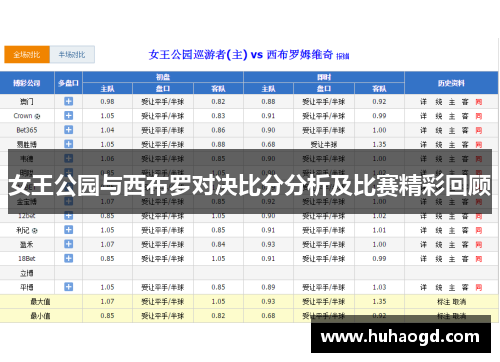Select the 澳门 company name

[x=27, y=102]
